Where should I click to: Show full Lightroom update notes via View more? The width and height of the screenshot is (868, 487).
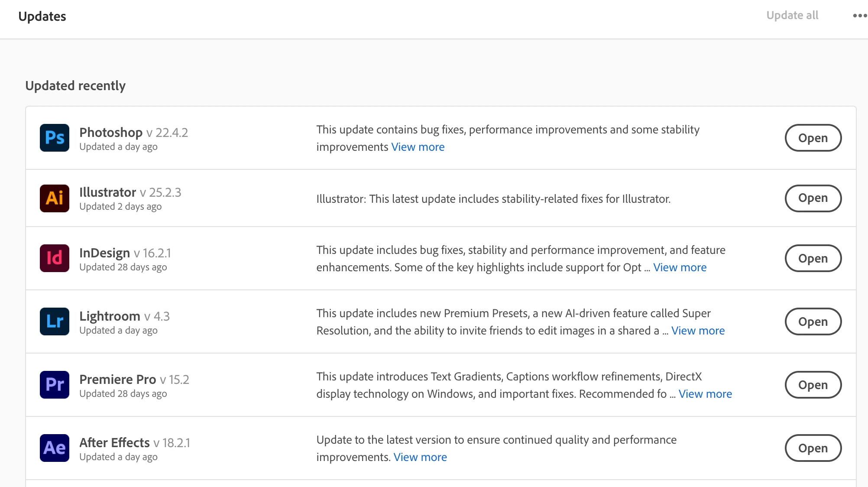pyautogui.click(x=698, y=331)
